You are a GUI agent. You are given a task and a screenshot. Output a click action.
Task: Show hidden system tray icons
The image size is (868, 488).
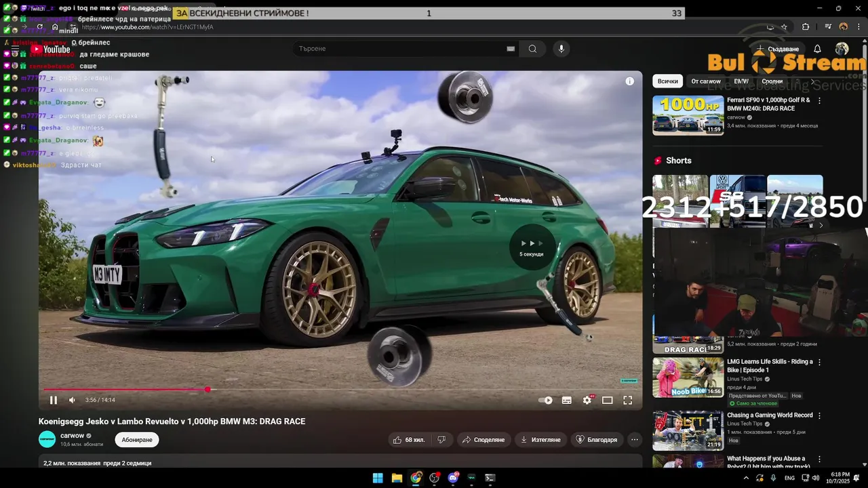tap(746, 478)
